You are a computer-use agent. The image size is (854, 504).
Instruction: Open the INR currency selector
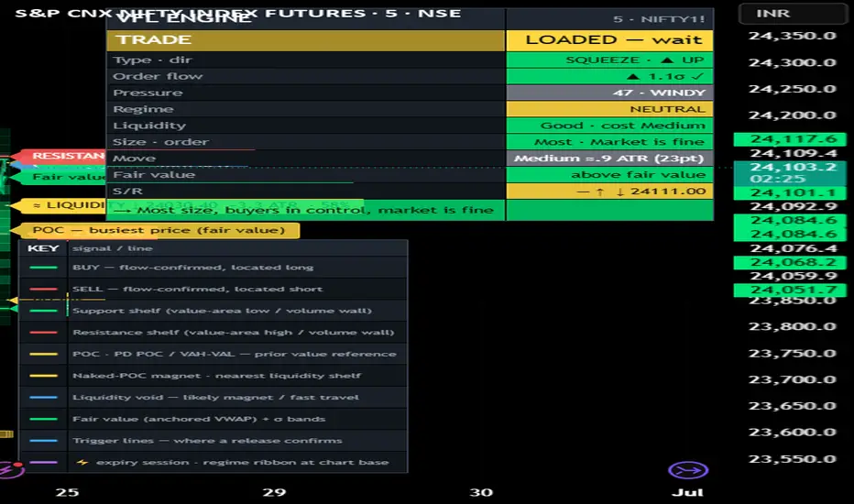[x=793, y=14]
